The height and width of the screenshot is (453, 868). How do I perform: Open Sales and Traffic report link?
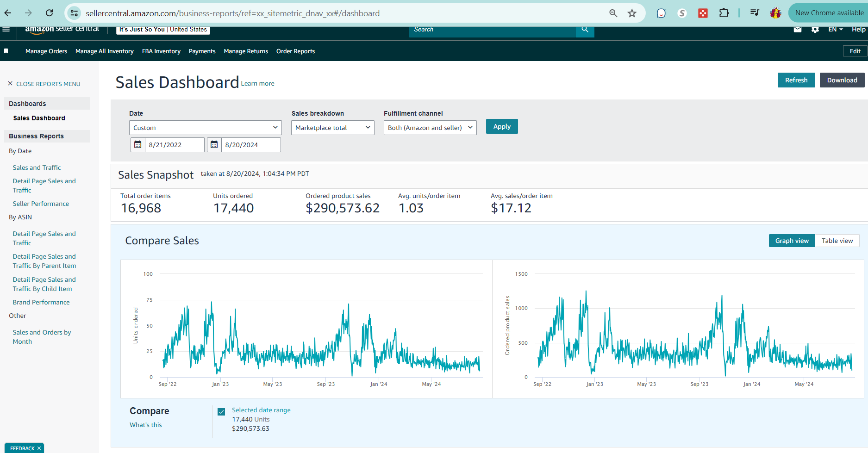click(37, 168)
